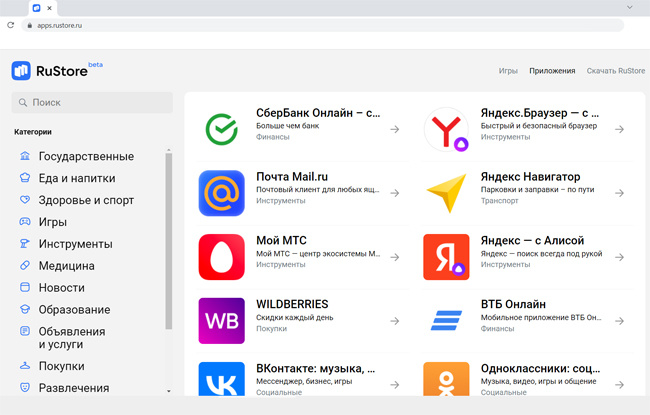Click the Еда и напитки category icon

[25, 178]
